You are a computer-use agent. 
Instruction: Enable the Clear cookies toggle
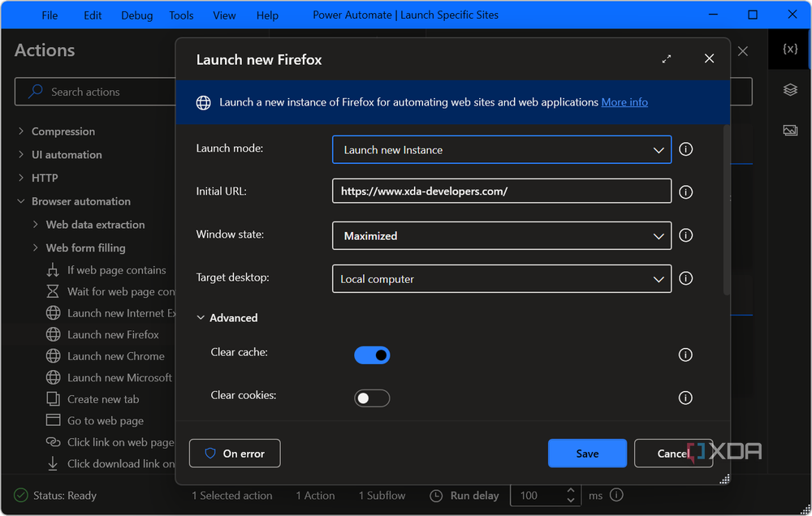click(x=372, y=398)
